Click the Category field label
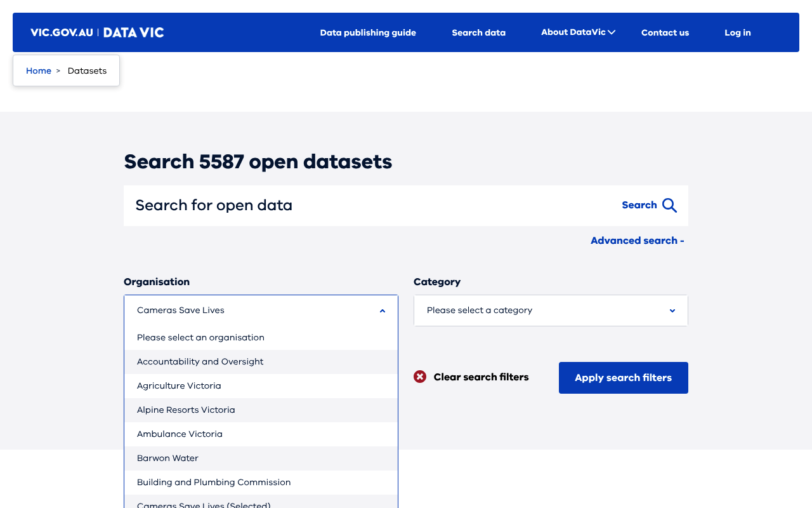 tap(437, 282)
